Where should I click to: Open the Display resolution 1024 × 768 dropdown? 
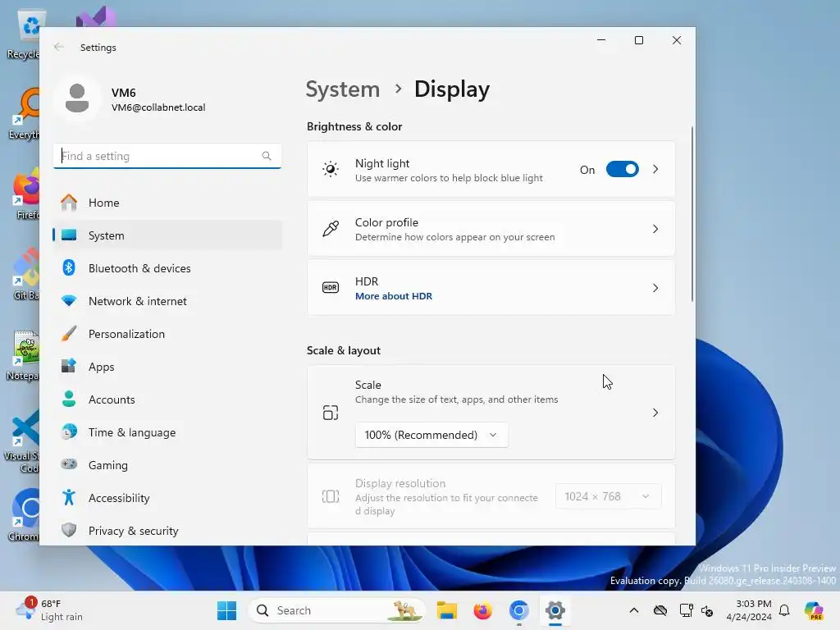click(608, 496)
